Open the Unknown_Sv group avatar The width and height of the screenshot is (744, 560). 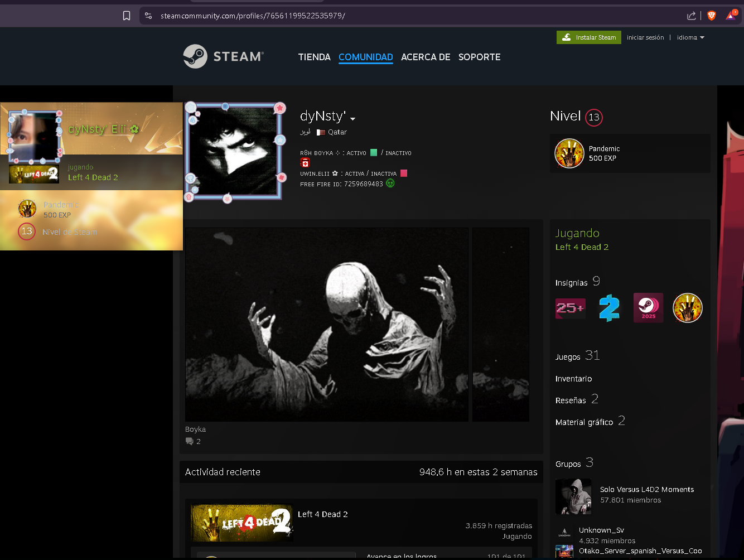point(564,532)
